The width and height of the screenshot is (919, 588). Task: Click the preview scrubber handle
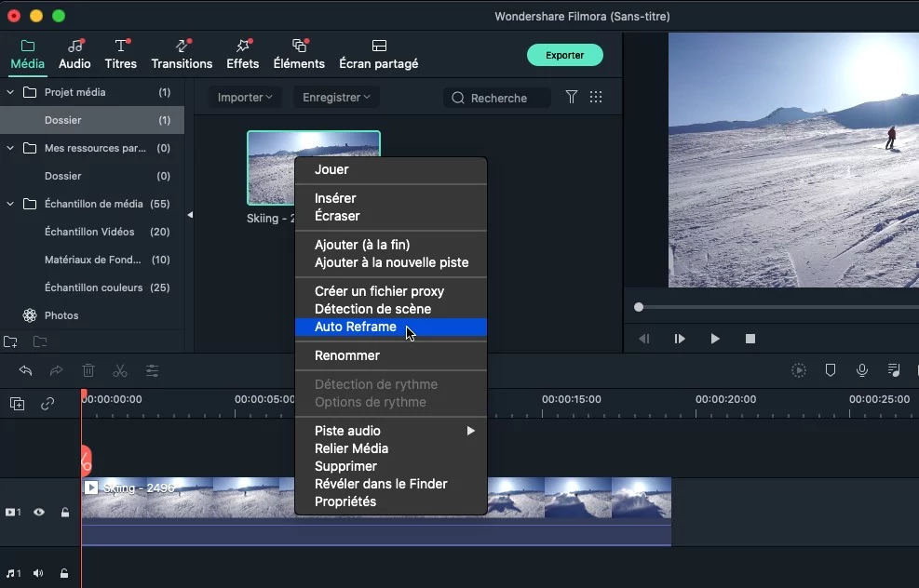pyautogui.click(x=639, y=307)
